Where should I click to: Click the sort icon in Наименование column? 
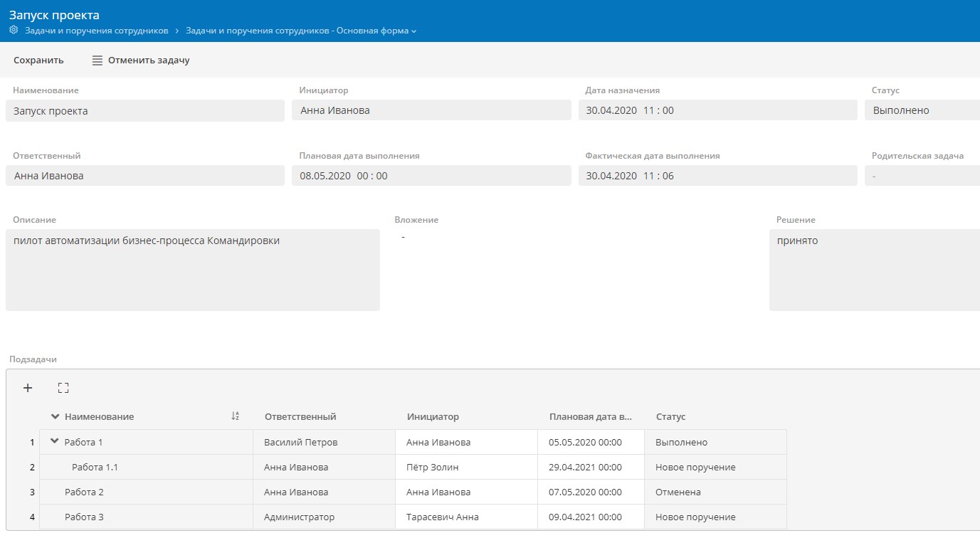point(236,416)
